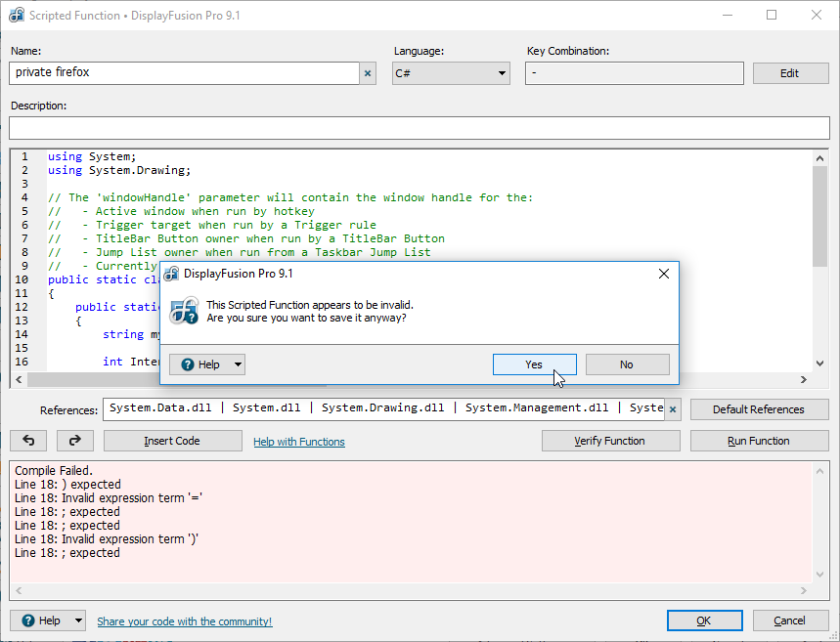Open Help with Functions link

(x=299, y=442)
